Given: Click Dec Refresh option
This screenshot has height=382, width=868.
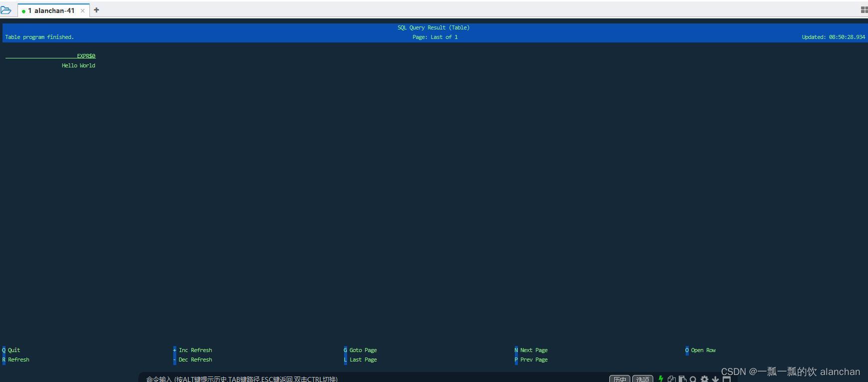Looking at the screenshot, I should tap(193, 360).
